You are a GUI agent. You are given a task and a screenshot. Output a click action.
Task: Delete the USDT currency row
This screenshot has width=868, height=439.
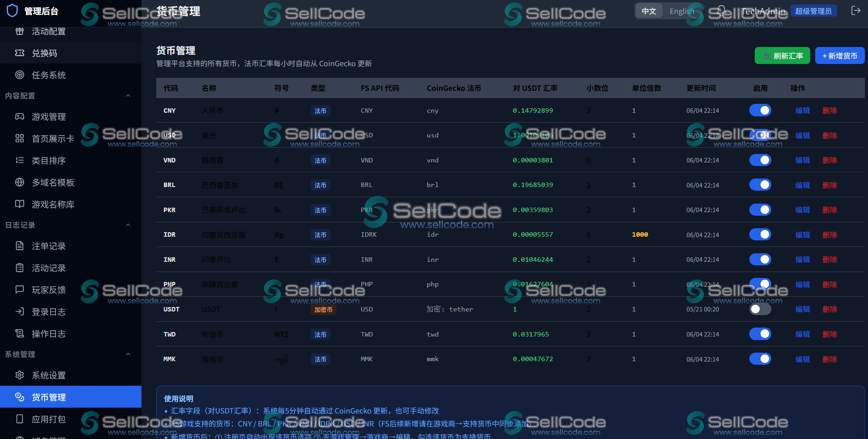(830, 309)
